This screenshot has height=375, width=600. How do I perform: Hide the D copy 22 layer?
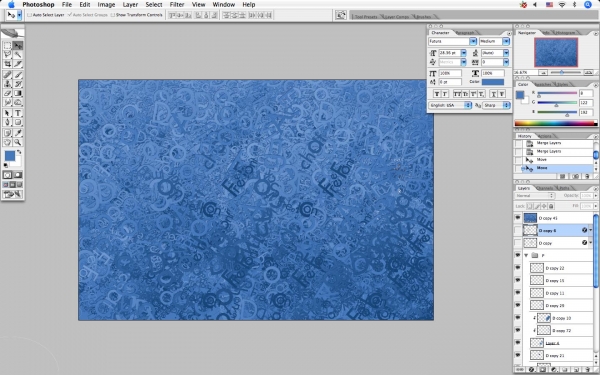518,268
